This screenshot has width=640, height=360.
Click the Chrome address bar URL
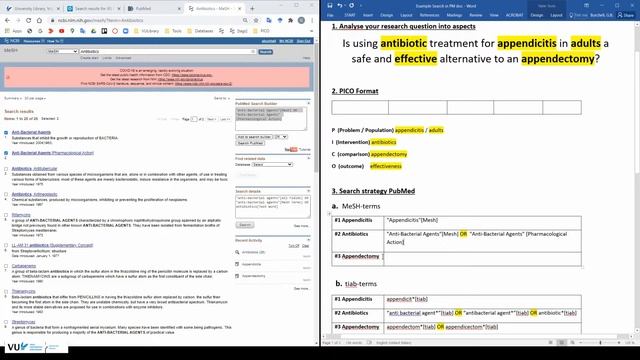(x=100, y=20)
